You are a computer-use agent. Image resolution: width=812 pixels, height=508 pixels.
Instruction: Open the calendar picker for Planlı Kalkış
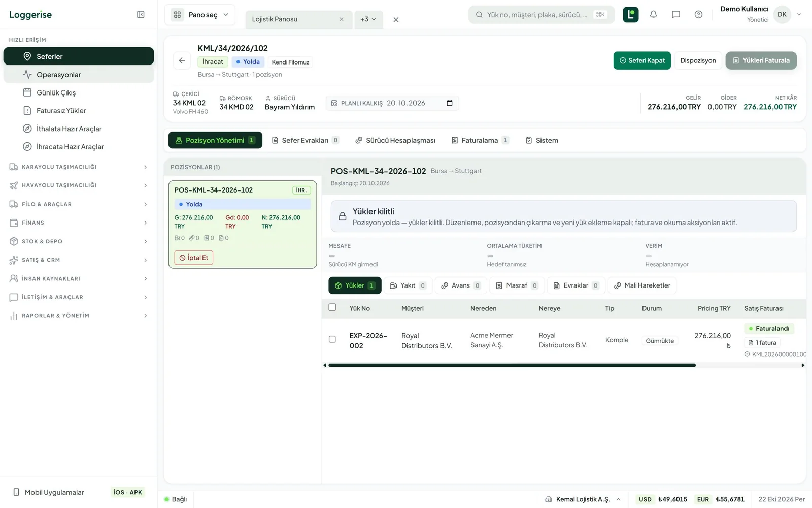click(x=449, y=103)
